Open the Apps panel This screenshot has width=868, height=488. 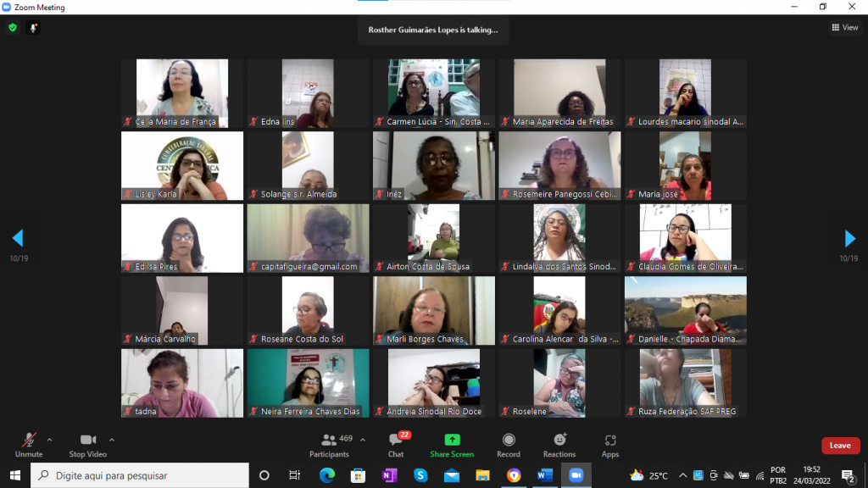[x=610, y=444]
